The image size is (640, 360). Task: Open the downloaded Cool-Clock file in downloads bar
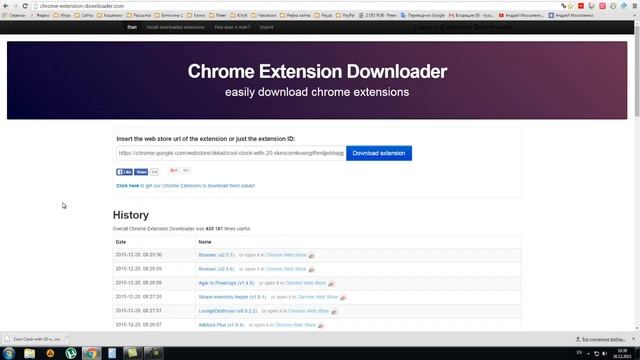point(33,339)
